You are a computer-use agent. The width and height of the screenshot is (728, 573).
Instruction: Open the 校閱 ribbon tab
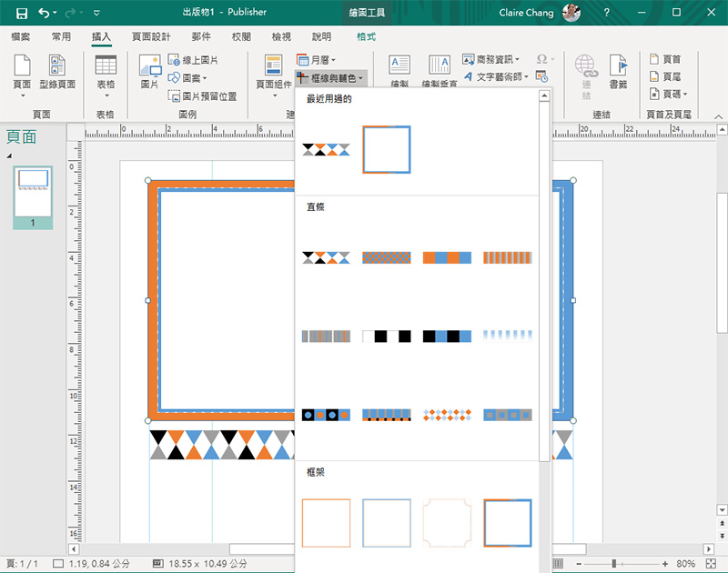click(241, 36)
